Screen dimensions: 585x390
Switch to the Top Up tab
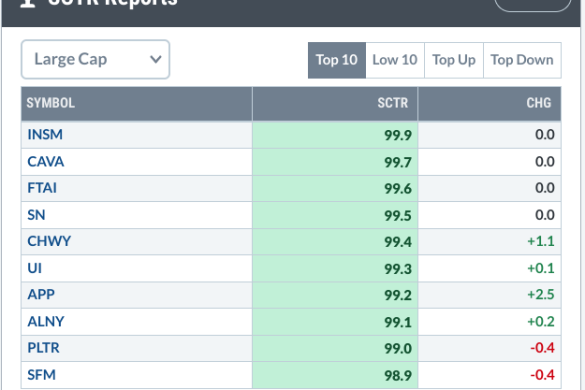coord(454,60)
